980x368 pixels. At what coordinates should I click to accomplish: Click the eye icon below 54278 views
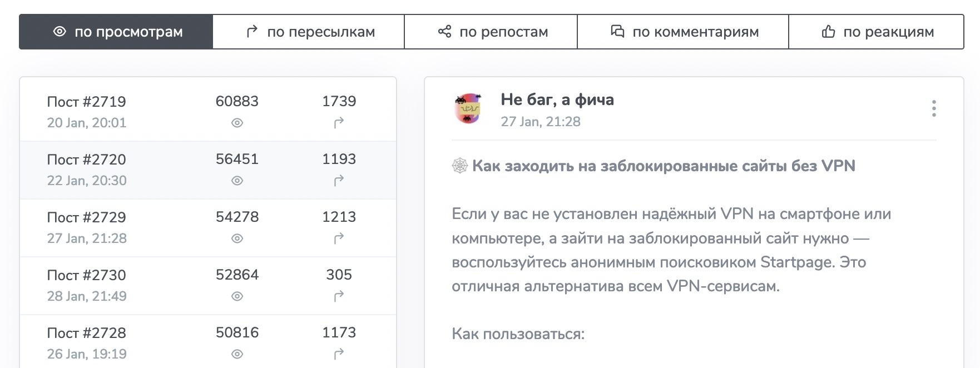tap(236, 238)
